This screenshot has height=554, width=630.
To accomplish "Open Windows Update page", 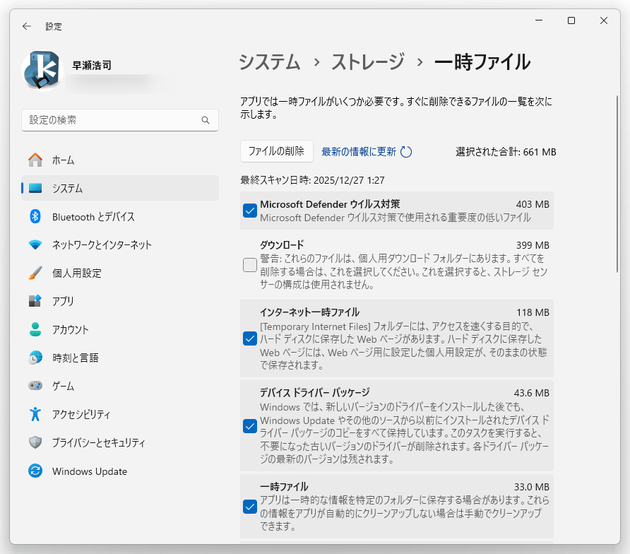I will pyautogui.click(x=120, y=471).
